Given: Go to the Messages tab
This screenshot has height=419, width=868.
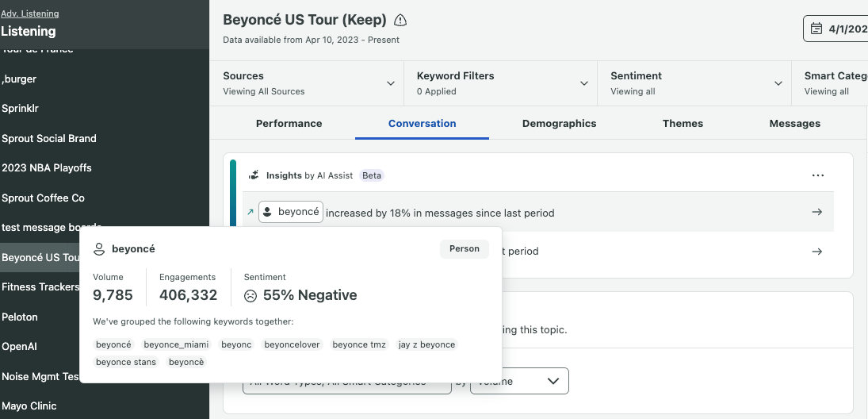Looking at the screenshot, I should 794,124.
